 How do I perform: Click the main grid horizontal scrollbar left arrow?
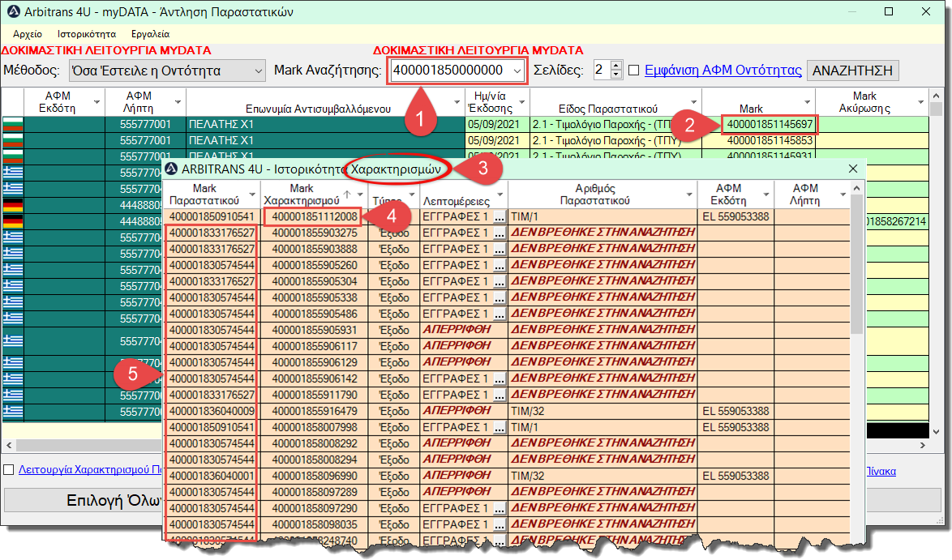pyautogui.click(x=8, y=446)
